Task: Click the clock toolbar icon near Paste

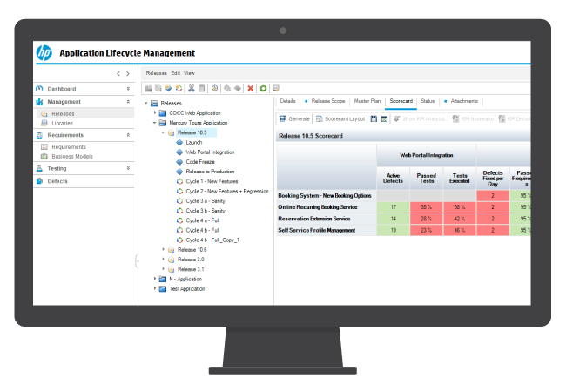Action: click(214, 88)
